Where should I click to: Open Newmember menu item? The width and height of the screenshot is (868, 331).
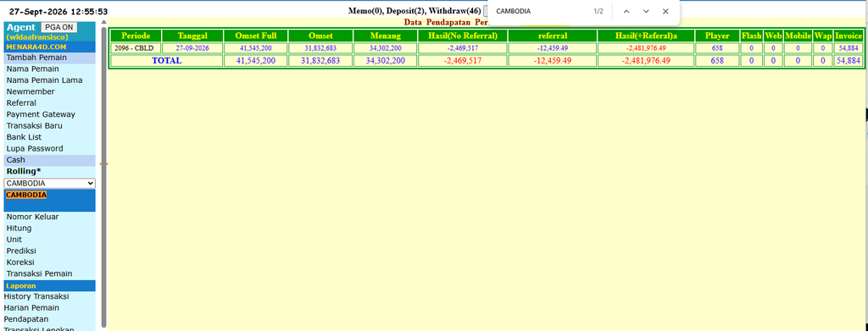pos(31,91)
